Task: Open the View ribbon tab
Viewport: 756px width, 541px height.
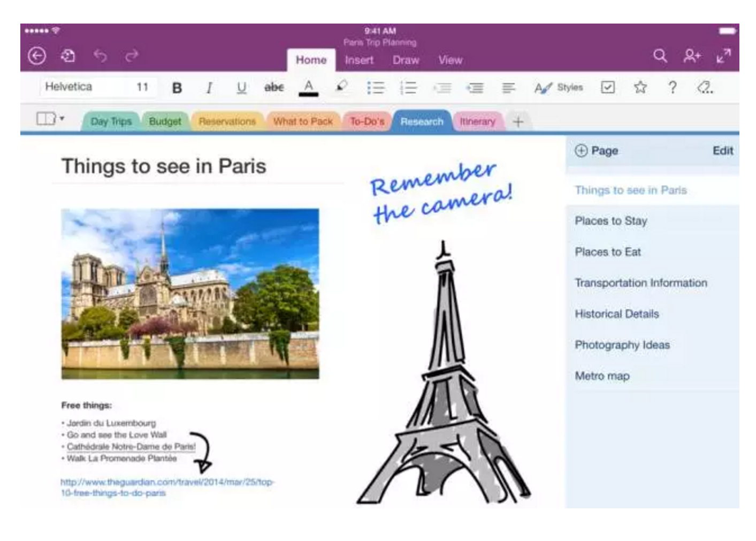Action: click(x=450, y=60)
